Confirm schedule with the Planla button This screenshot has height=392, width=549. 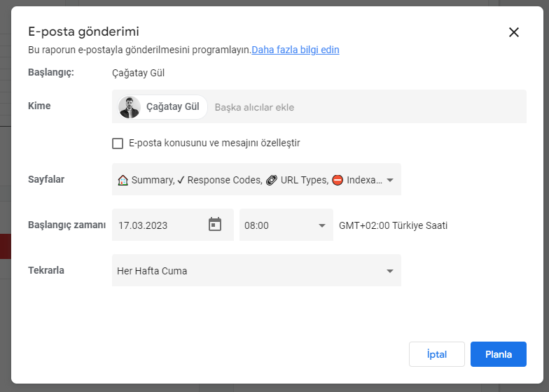tap(499, 354)
